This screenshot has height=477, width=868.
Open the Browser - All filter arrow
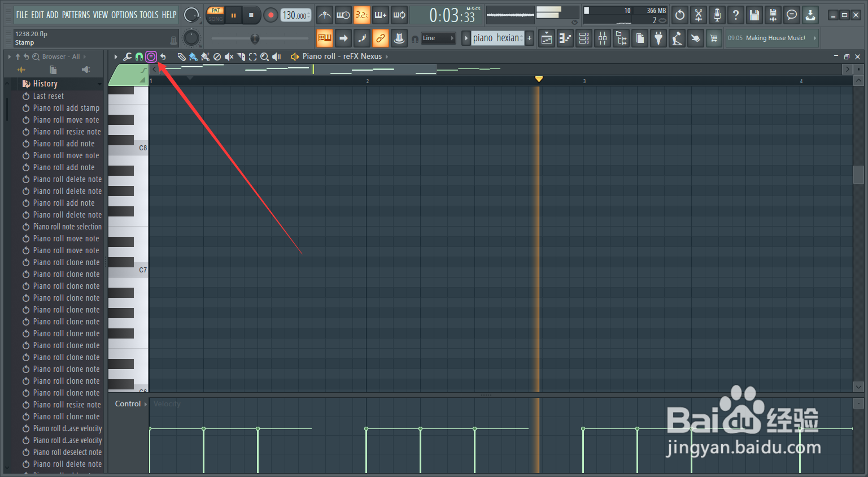[85, 57]
